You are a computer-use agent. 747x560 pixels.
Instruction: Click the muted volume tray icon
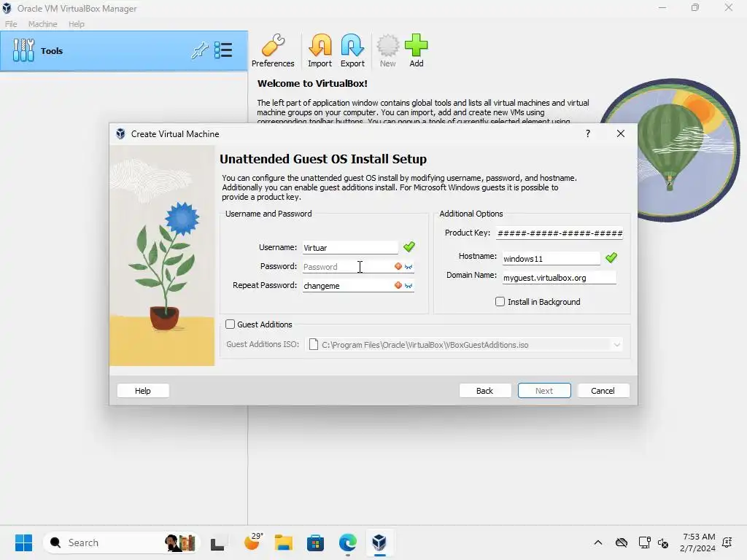pyautogui.click(x=663, y=542)
